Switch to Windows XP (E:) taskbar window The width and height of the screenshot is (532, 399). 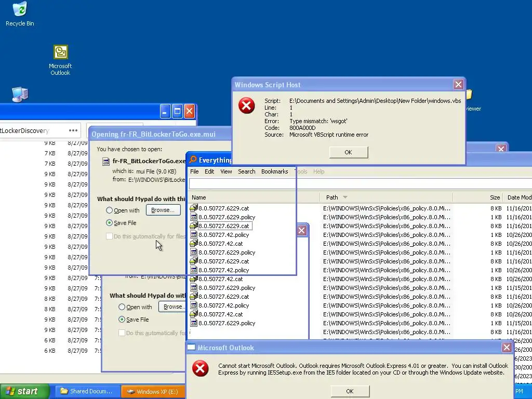154,392
